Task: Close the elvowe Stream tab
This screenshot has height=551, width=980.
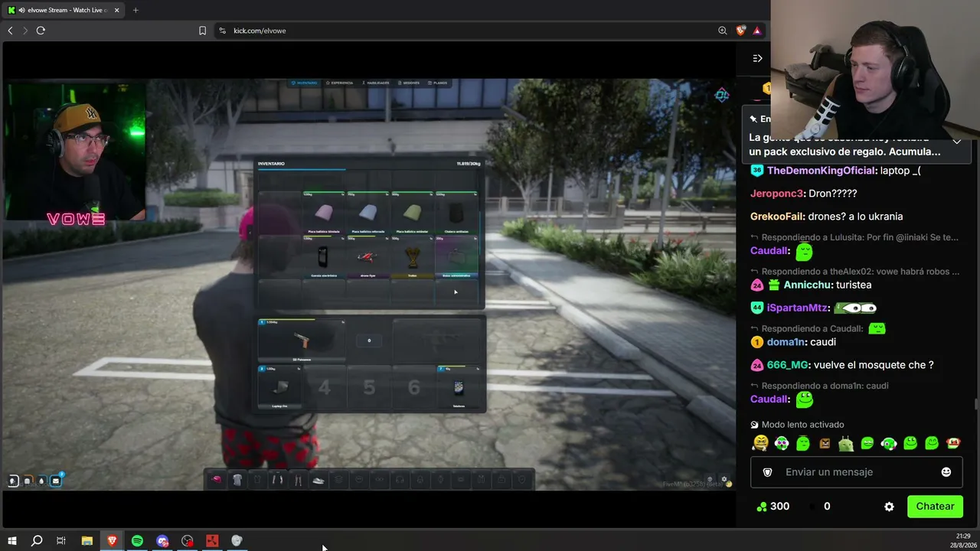Action: point(116,10)
